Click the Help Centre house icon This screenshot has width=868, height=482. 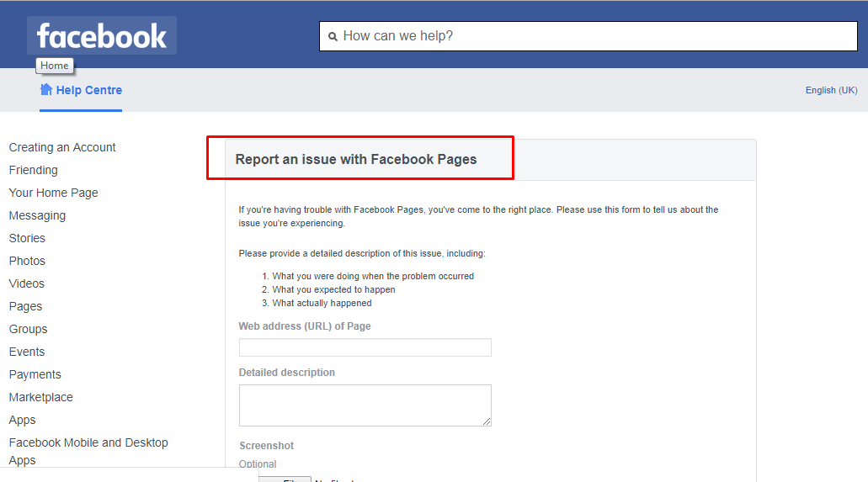46,90
